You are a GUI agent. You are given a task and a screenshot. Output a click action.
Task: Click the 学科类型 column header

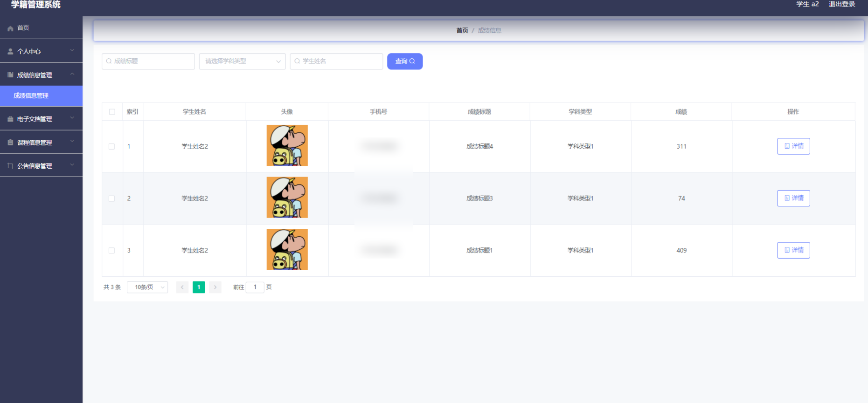(x=580, y=112)
